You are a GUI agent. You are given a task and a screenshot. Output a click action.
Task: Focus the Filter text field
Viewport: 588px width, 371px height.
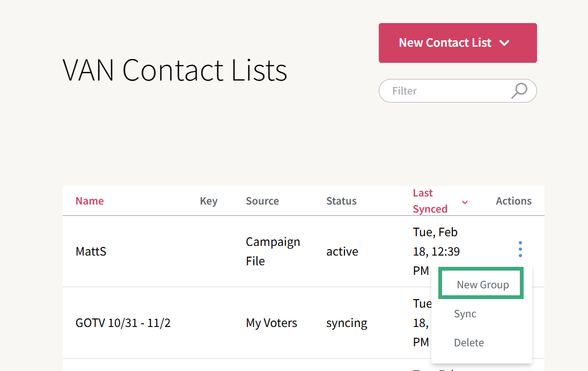coord(448,91)
